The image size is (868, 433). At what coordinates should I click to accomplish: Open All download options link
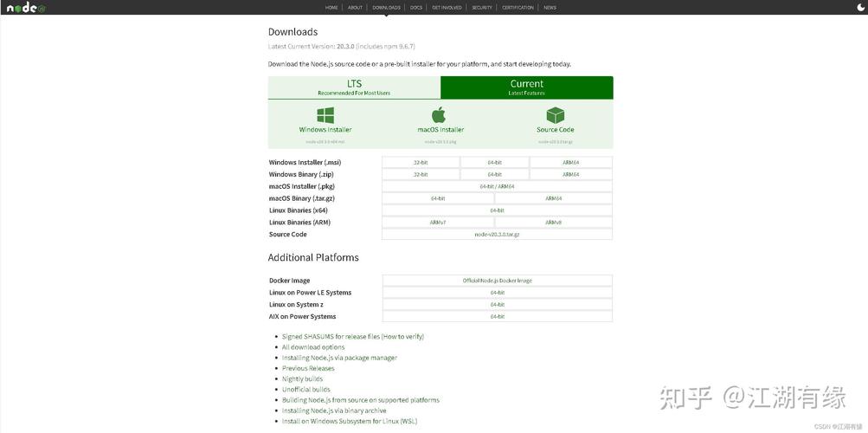[x=313, y=347]
